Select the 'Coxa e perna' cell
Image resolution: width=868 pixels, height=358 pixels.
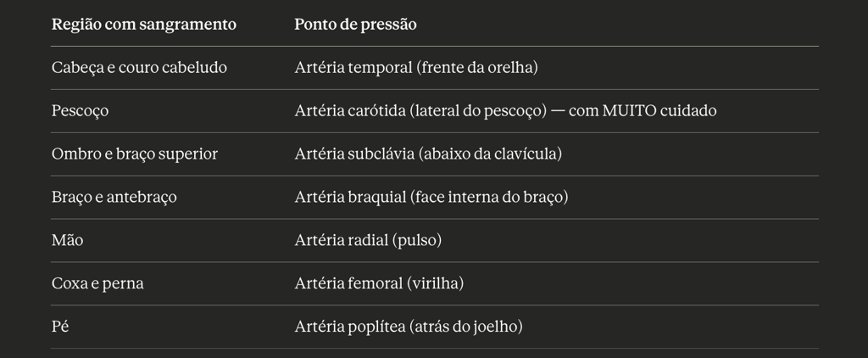pyautogui.click(x=97, y=284)
